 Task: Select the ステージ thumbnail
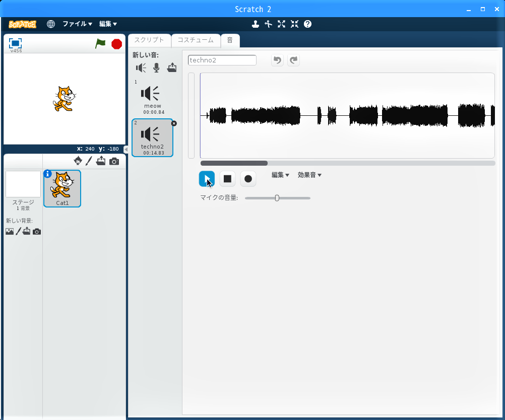(x=23, y=184)
